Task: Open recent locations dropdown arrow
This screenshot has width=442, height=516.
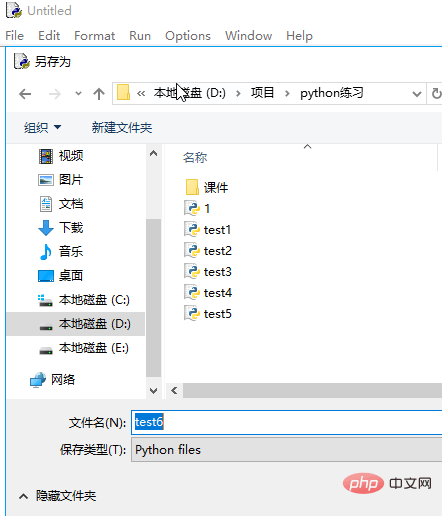Action: coord(78,94)
